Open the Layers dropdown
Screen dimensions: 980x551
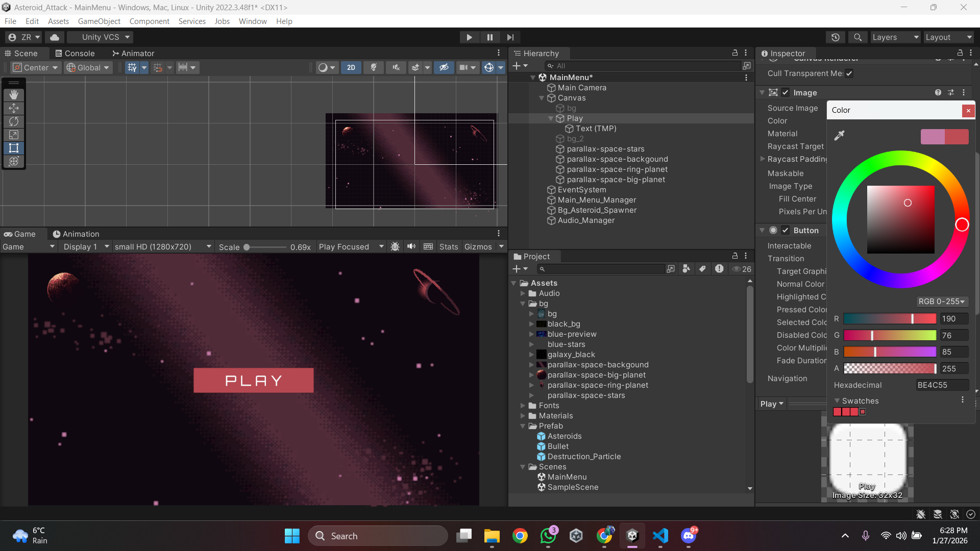(x=895, y=37)
